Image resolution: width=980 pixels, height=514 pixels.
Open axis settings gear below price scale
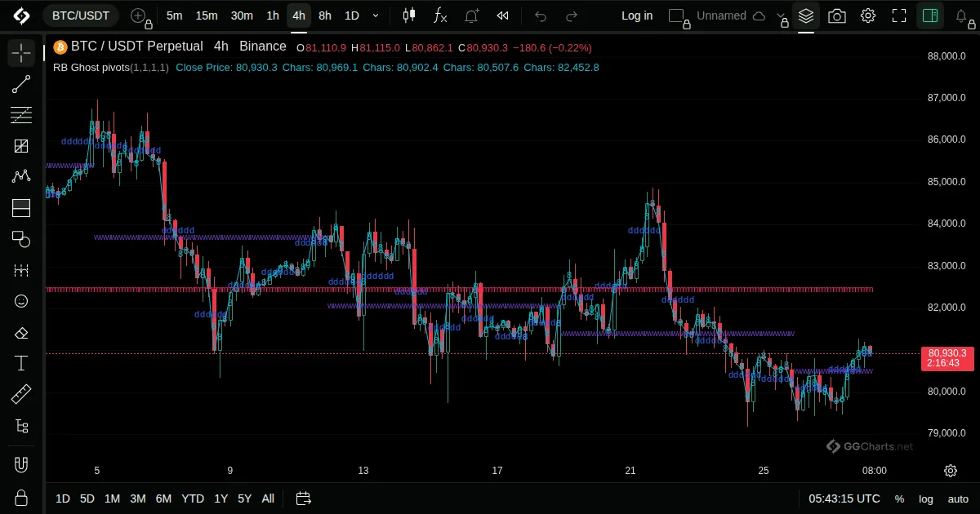point(951,471)
